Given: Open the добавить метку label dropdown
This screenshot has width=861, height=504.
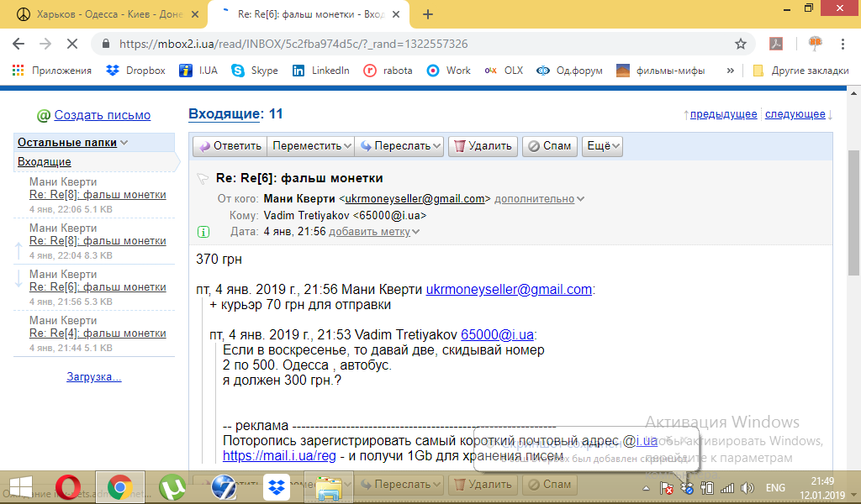Looking at the screenshot, I should [374, 232].
